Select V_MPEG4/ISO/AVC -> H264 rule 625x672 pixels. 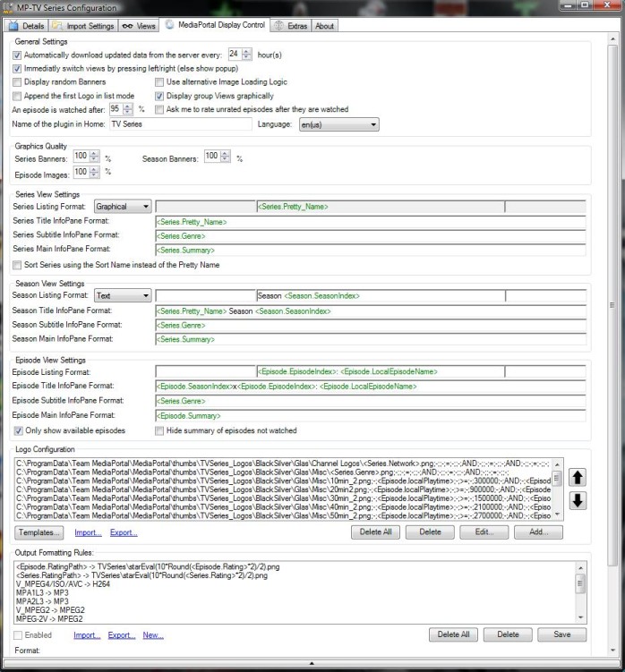[63, 584]
